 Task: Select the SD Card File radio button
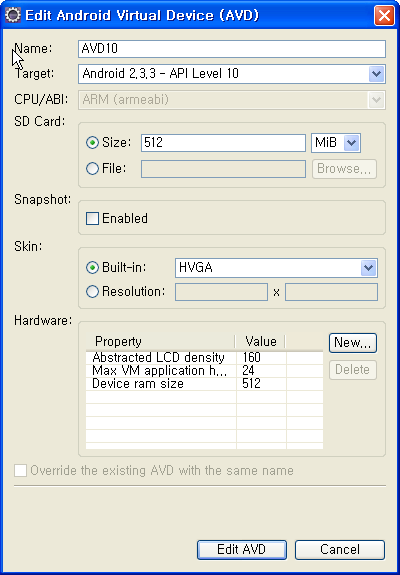click(92, 168)
